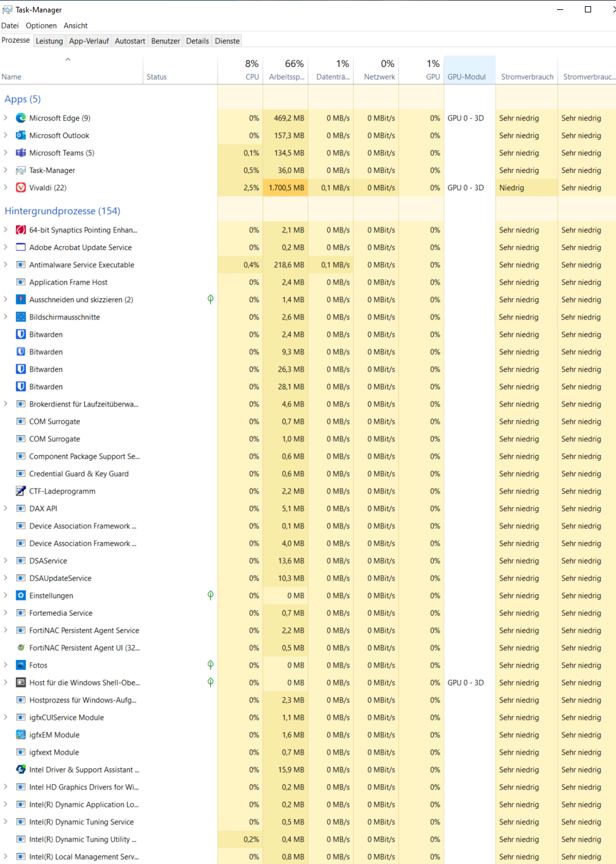616x864 pixels.
Task: Switch to the Benutzer tab
Action: point(165,41)
